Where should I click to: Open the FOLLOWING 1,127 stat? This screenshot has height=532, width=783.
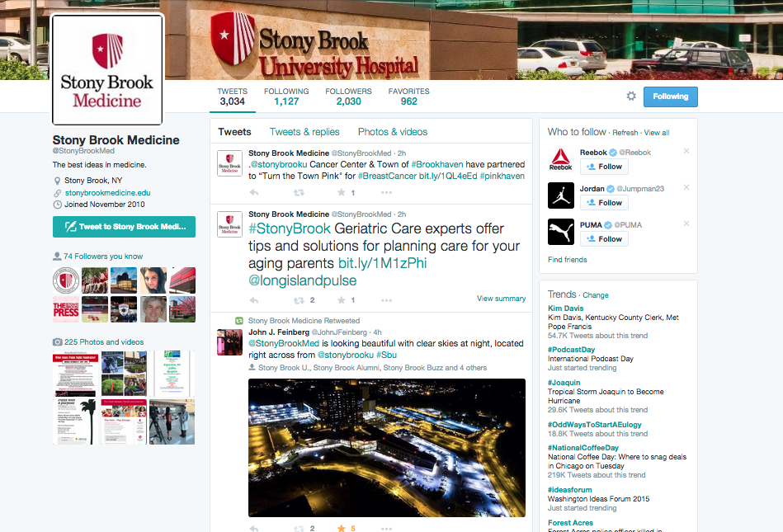286,97
